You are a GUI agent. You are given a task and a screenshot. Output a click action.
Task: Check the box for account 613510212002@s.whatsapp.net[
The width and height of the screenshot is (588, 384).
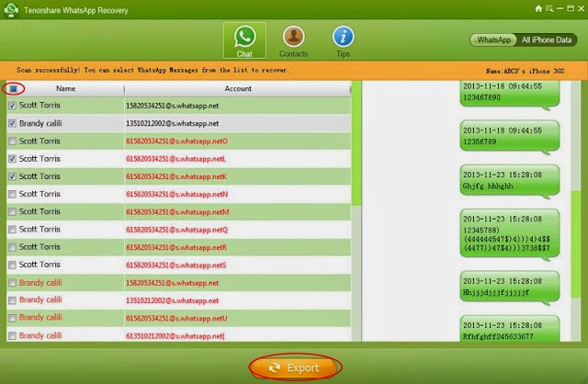click(12, 335)
